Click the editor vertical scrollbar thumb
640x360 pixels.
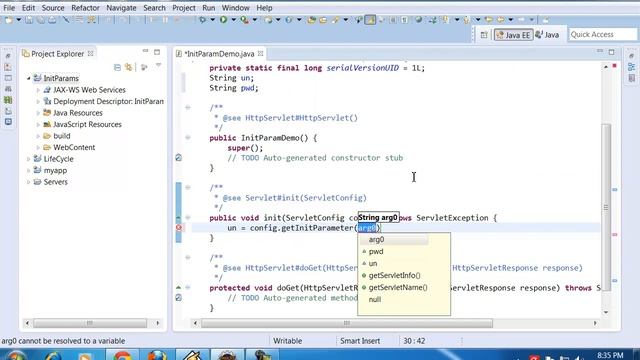click(606, 207)
